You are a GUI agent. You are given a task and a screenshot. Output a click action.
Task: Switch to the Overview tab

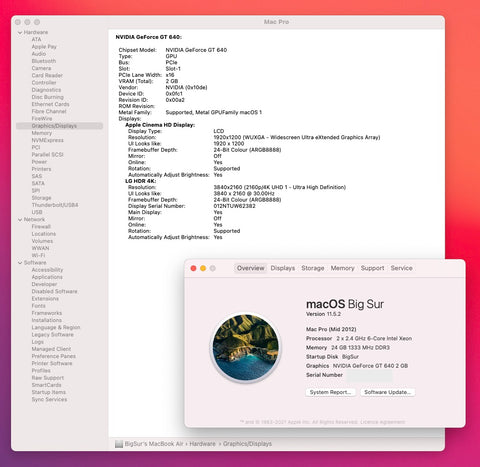[250, 268]
